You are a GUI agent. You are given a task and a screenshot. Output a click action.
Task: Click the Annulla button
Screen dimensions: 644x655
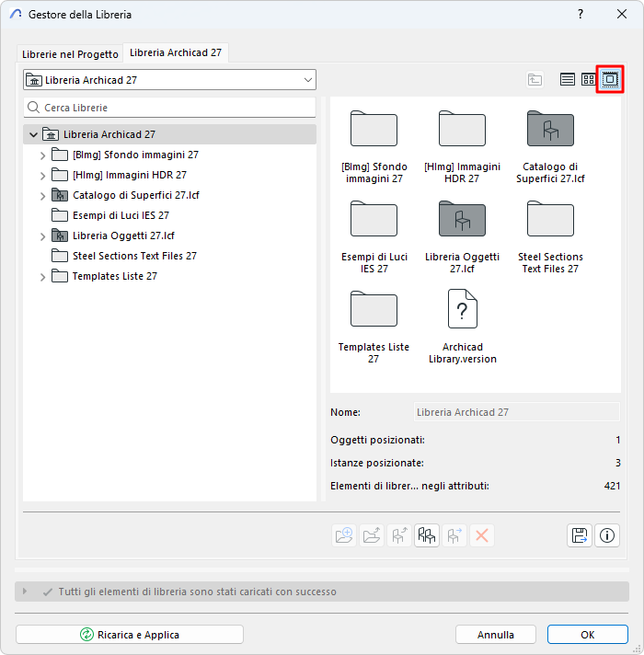click(x=495, y=634)
